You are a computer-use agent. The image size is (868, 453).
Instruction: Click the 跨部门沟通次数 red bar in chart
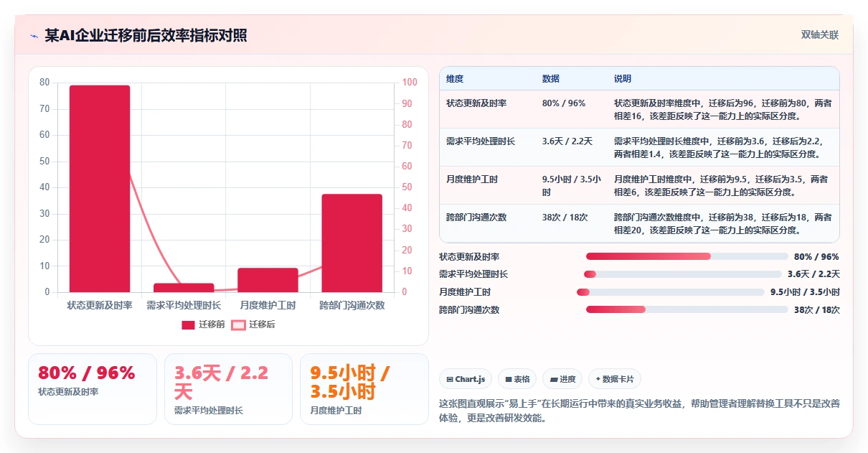point(352,243)
